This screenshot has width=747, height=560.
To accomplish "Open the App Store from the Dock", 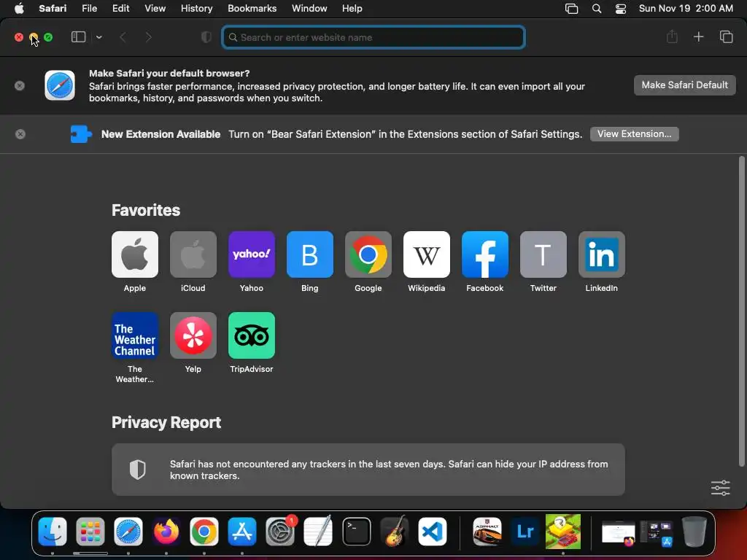I will click(242, 531).
